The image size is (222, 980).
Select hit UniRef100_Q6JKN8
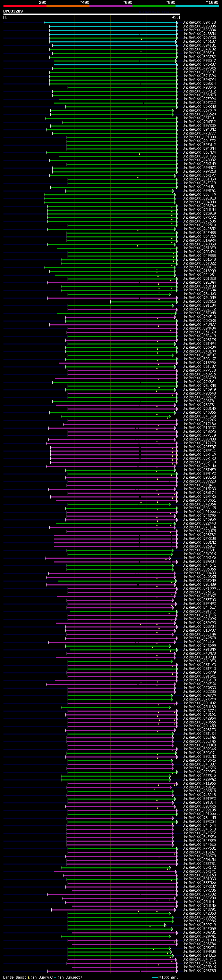[x=199, y=386]
